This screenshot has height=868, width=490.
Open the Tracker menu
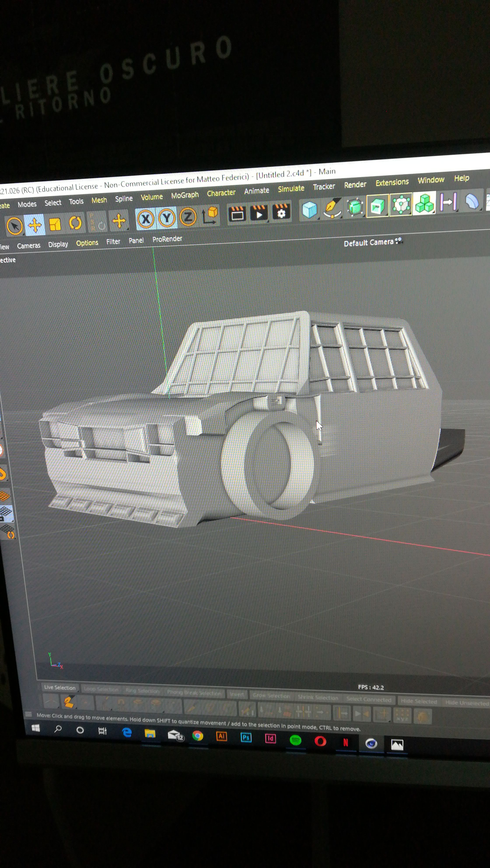click(x=324, y=186)
